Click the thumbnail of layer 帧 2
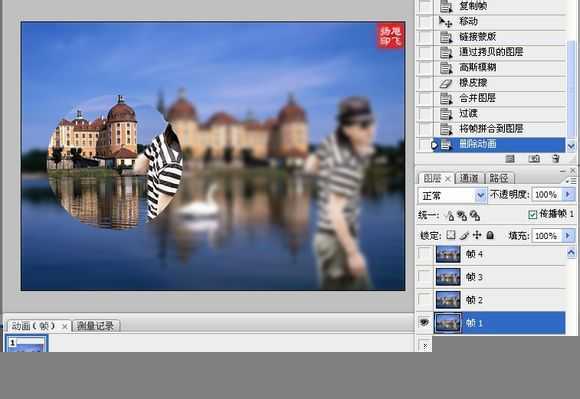This screenshot has height=399, width=580. coord(448,300)
